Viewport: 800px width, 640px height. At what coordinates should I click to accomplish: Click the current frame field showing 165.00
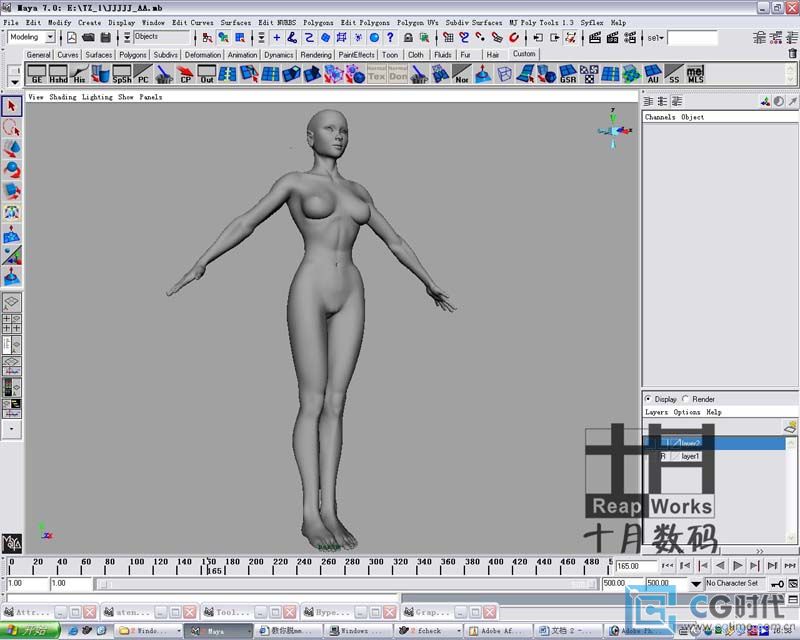click(636, 566)
